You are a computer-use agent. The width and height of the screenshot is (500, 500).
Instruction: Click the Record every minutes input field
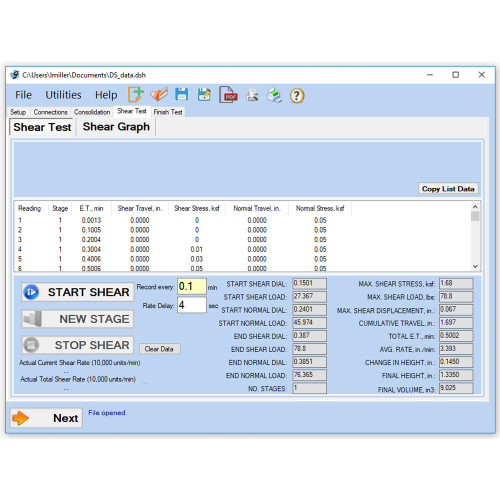[x=192, y=286]
